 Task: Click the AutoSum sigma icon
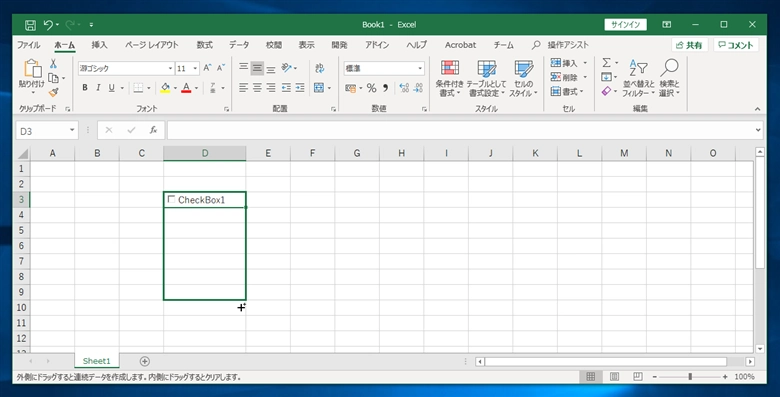(x=606, y=63)
